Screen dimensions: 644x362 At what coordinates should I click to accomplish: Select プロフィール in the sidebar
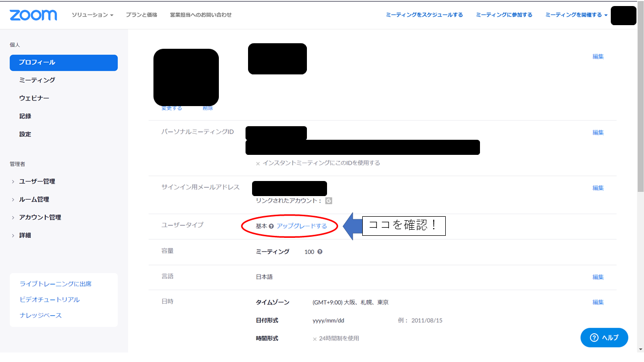(x=63, y=63)
